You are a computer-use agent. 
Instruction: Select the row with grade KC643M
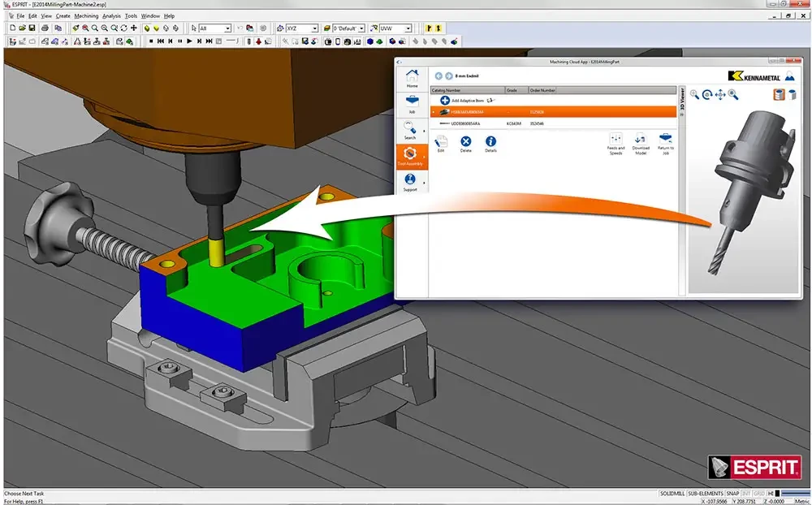click(553, 123)
